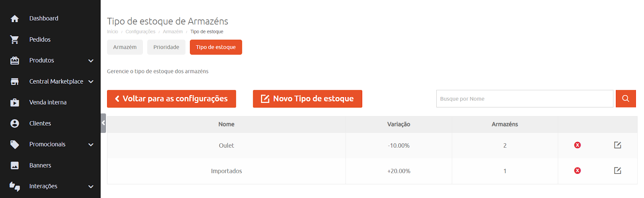Screen dimensions: 644x198
Task: Open Clientes user icon in sidebar
Action: click(x=15, y=124)
